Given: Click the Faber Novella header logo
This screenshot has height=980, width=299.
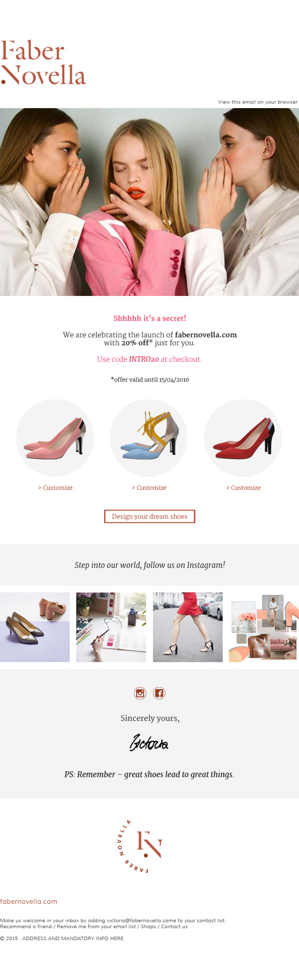Looking at the screenshot, I should tap(43, 63).
